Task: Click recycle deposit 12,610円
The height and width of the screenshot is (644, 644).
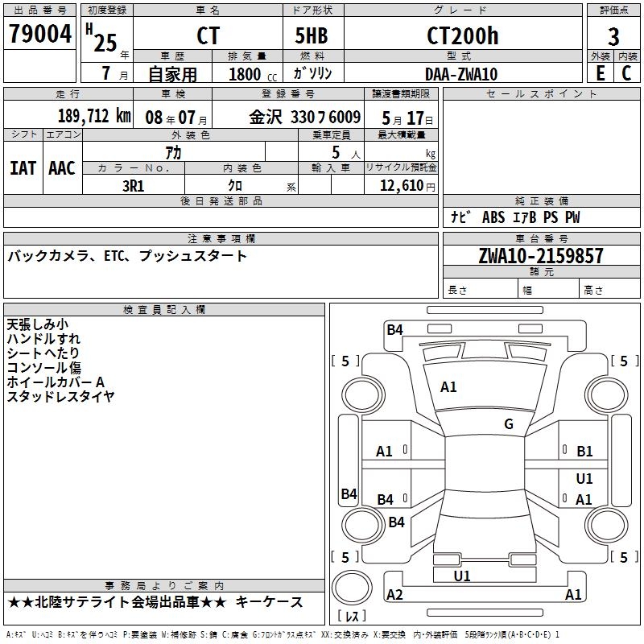Action: [407, 186]
